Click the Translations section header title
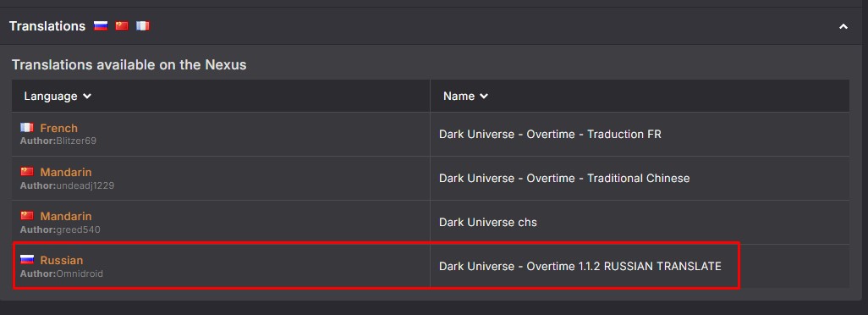The height and width of the screenshot is (315, 868). point(47,26)
